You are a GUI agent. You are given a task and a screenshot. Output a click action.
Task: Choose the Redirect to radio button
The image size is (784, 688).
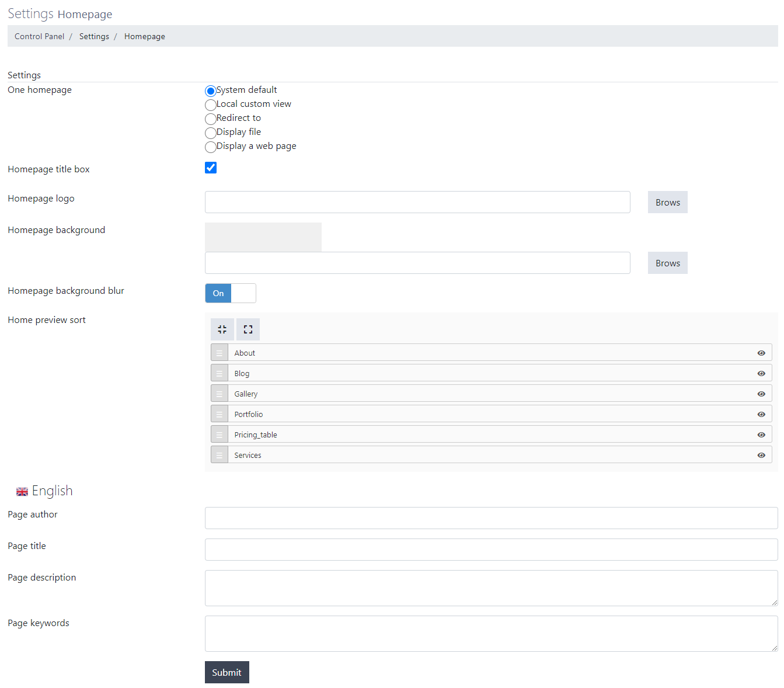(211, 119)
